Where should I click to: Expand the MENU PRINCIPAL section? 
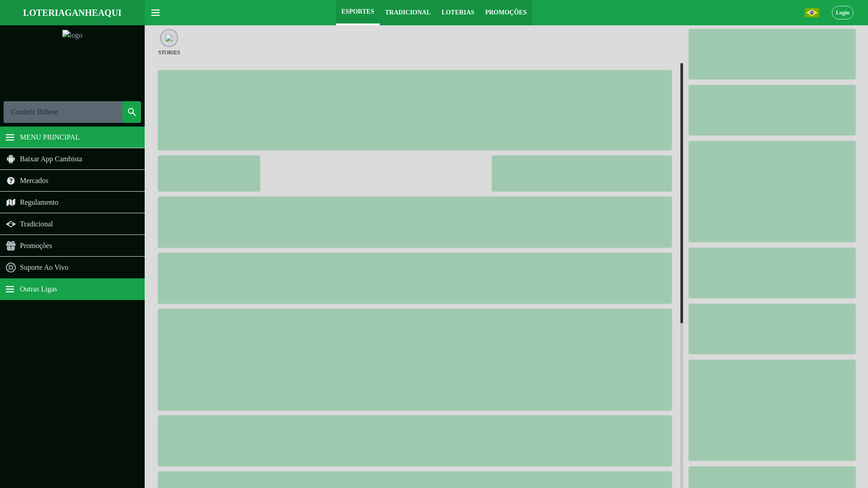(72, 137)
